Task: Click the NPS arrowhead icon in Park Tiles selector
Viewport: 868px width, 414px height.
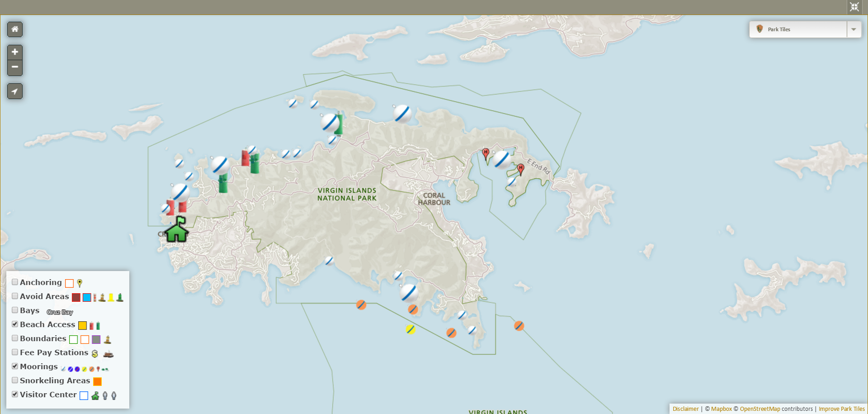Action: [x=759, y=29]
